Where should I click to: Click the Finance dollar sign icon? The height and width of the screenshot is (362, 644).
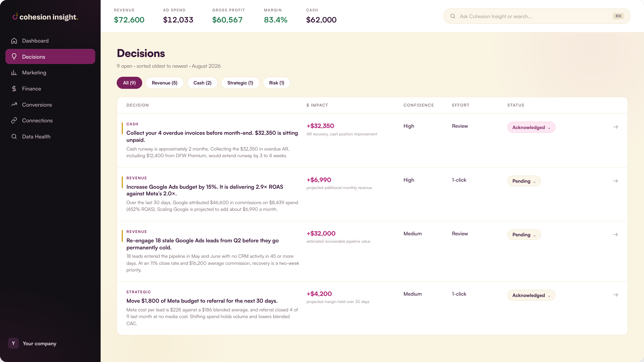(x=14, y=88)
